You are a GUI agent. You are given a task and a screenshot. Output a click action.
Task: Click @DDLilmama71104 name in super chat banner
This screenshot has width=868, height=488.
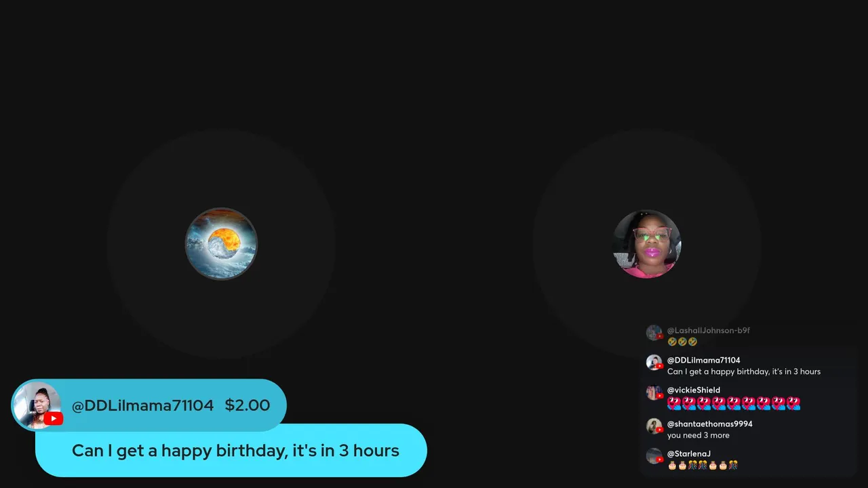coord(142,405)
